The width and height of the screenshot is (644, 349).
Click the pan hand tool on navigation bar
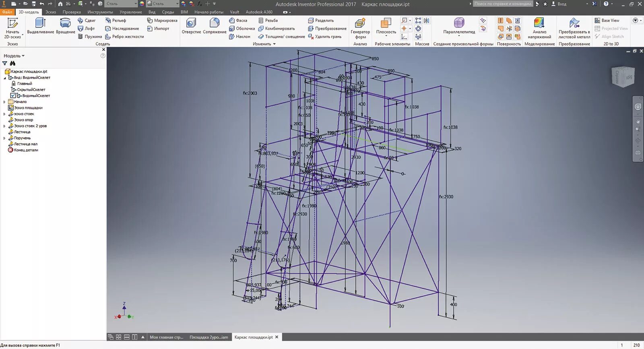[638, 121]
